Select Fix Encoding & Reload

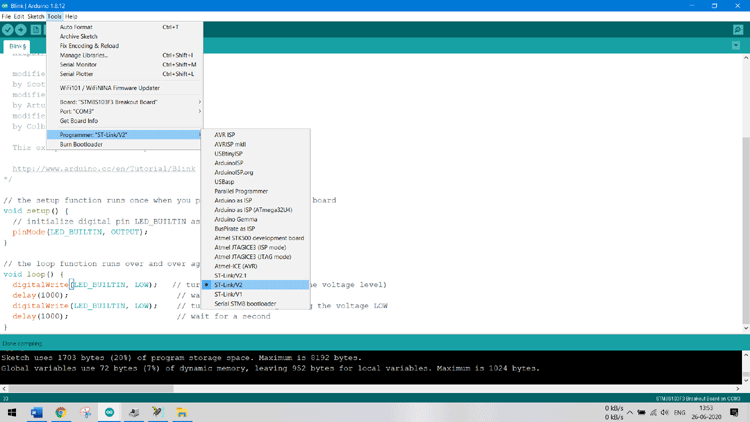coord(124,46)
